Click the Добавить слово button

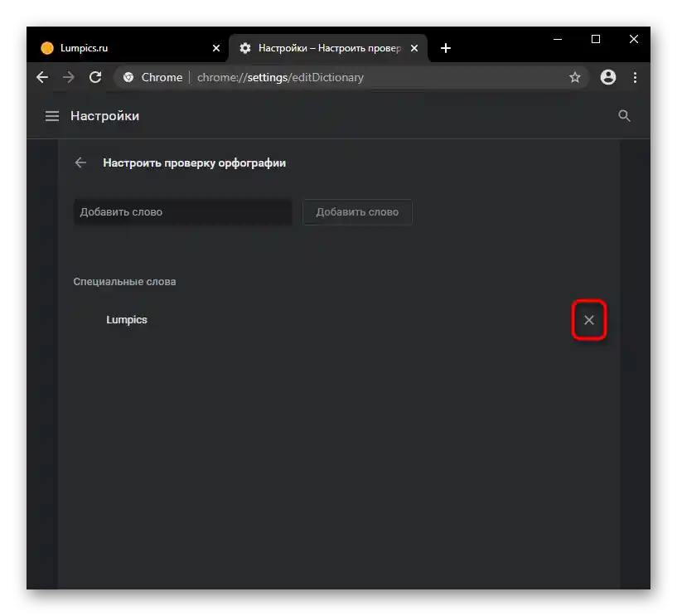(357, 212)
